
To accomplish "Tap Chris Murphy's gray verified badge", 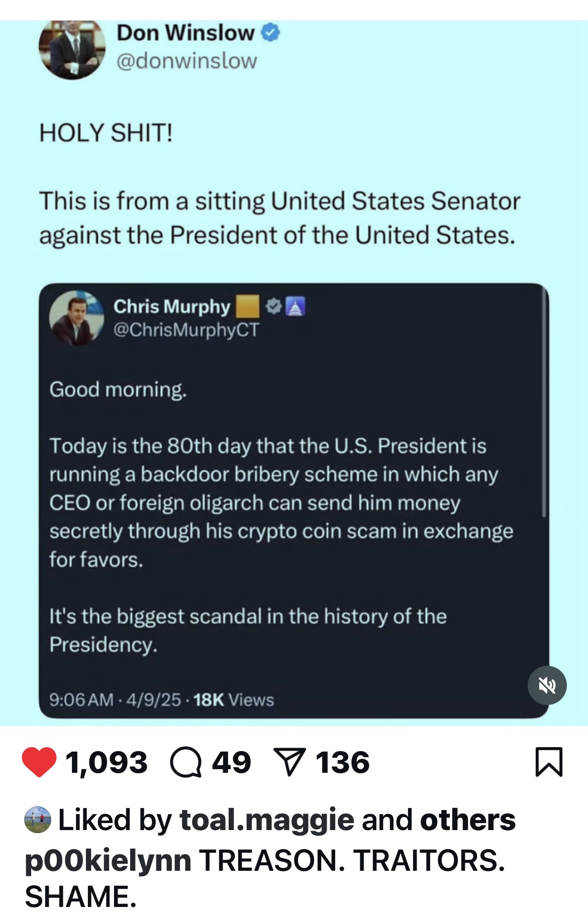I will [x=273, y=306].
